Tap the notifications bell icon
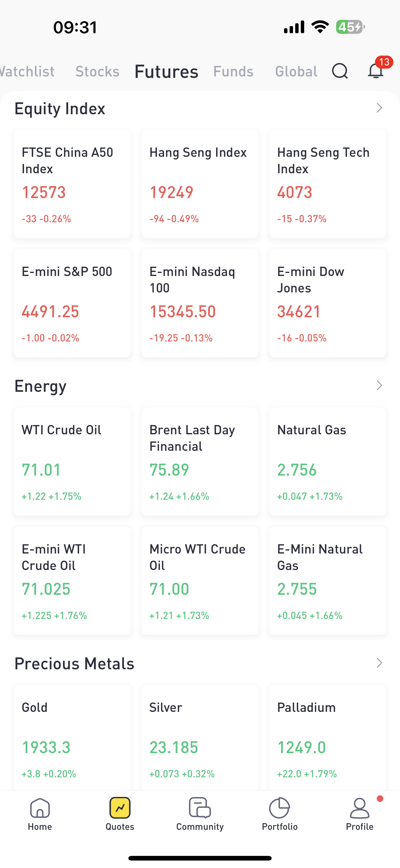The height and width of the screenshot is (868, 400). pos(376,71)
